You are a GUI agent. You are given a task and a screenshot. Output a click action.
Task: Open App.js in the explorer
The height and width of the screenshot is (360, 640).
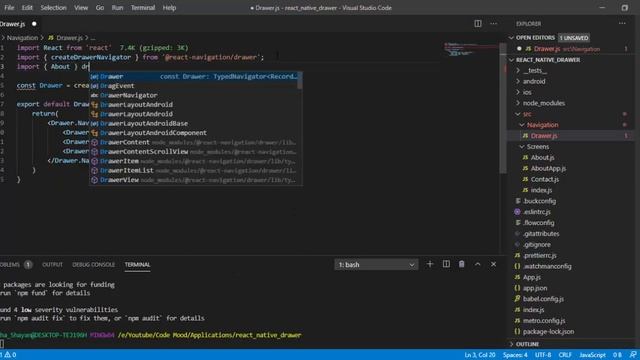click(x=531, y=277)
